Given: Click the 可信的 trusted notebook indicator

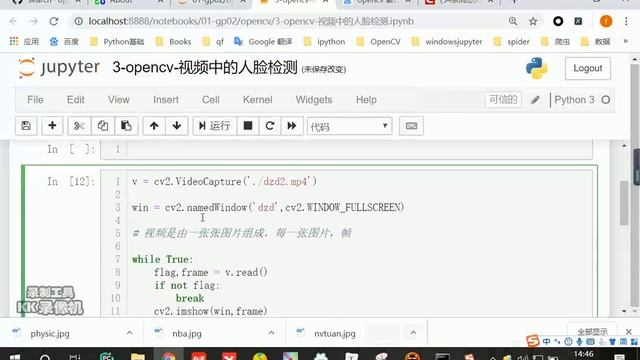Looking at the screenshot, I should pos(503,100).
